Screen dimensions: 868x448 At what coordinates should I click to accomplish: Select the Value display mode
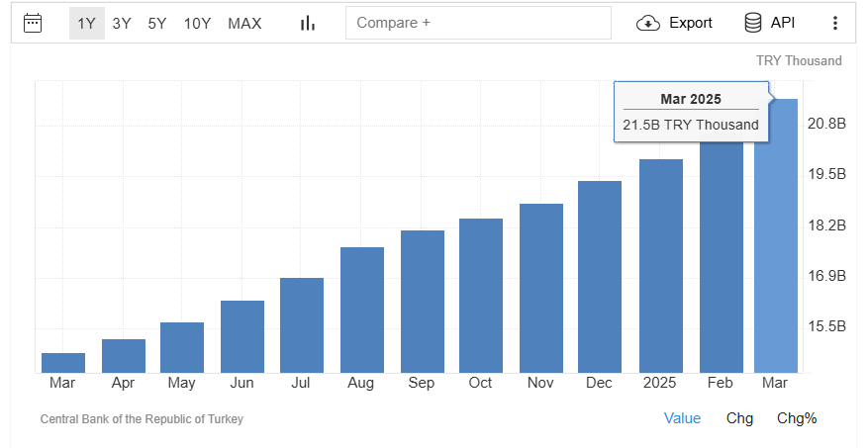(x=682, y=418)
